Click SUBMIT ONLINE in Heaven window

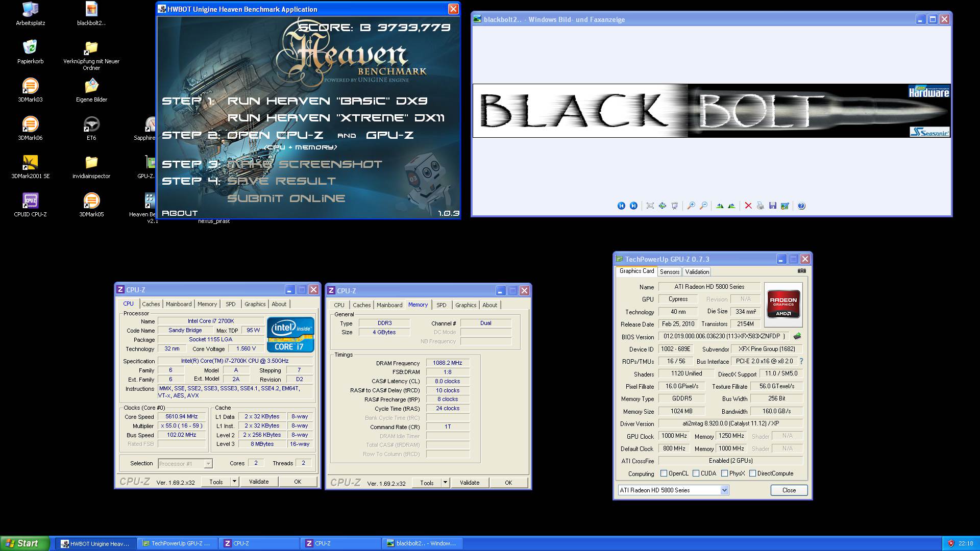pyautogui.click(x=286, y=198)
